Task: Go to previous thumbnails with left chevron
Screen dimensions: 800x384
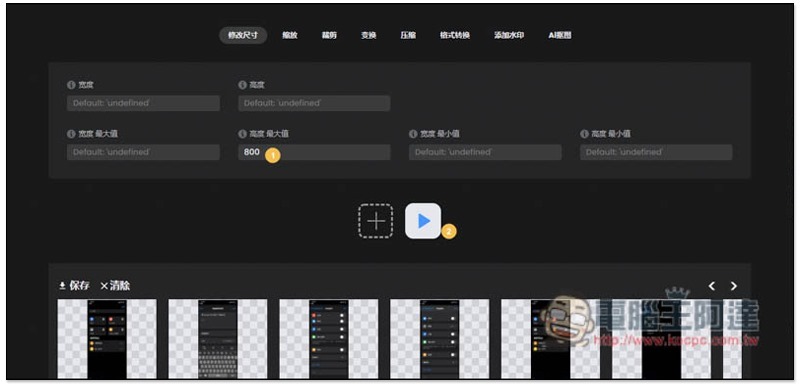Action: coord(712,286)
